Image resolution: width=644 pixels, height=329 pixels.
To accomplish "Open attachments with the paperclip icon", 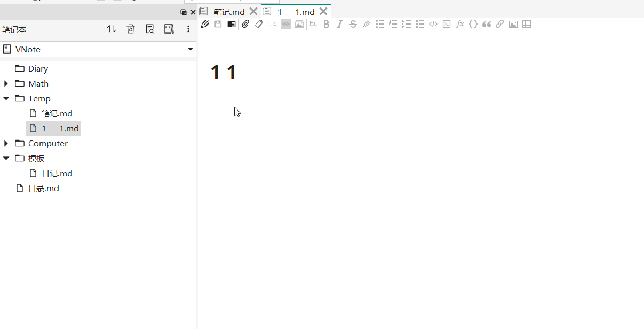I will (245, 24).
